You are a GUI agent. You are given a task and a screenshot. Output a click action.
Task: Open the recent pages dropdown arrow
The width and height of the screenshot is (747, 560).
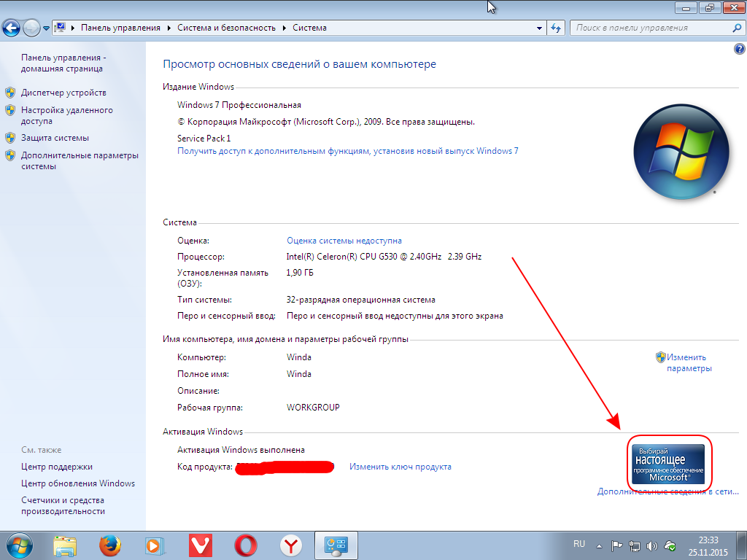click(46, 28)
